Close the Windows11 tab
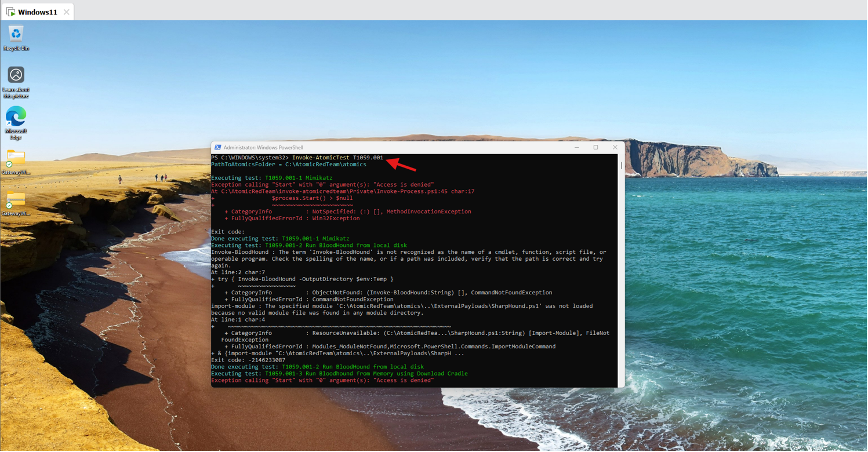 click(67, 12)
